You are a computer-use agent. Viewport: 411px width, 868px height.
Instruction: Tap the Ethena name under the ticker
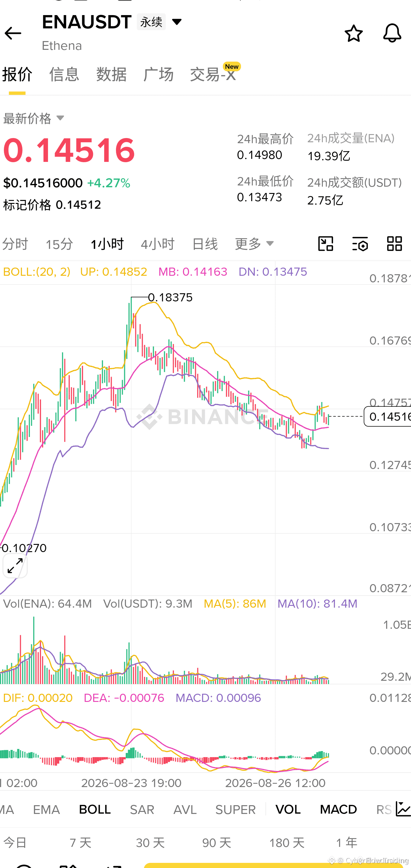pos(62,46)
